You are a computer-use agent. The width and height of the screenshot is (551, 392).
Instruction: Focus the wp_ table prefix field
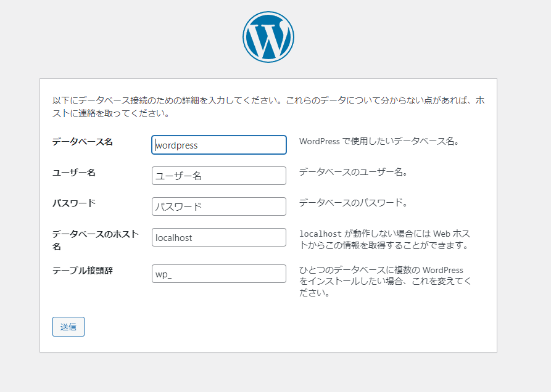click(x=219, y=274)
